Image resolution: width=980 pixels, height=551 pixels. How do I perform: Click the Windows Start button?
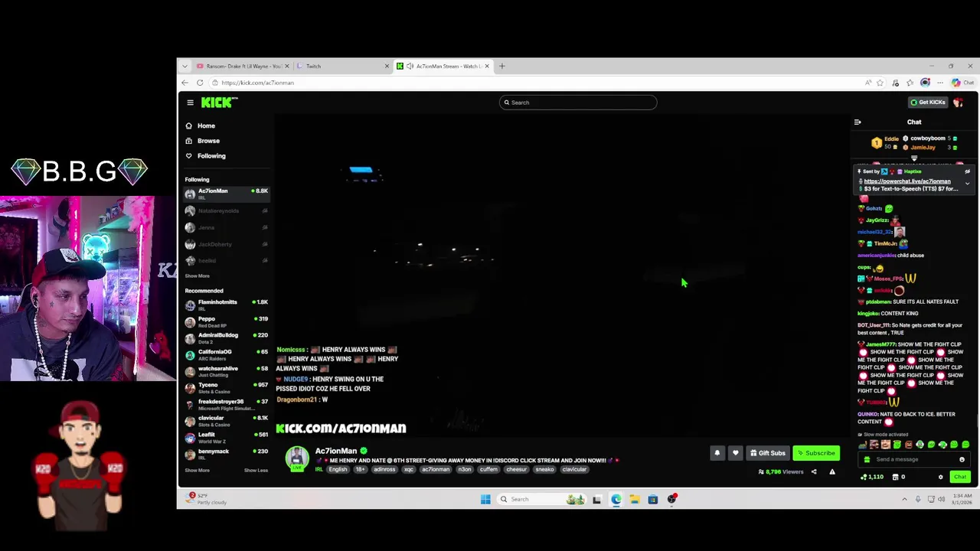tap(485, 499)
